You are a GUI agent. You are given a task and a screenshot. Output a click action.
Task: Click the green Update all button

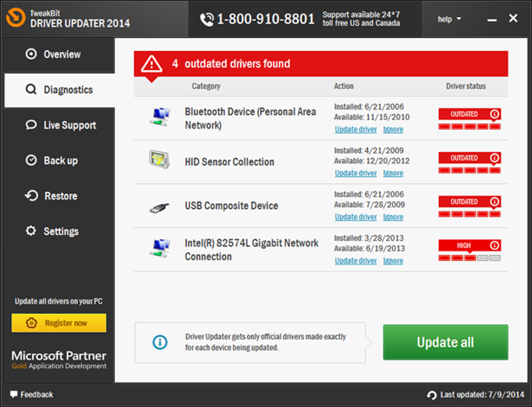coord(445,342)
